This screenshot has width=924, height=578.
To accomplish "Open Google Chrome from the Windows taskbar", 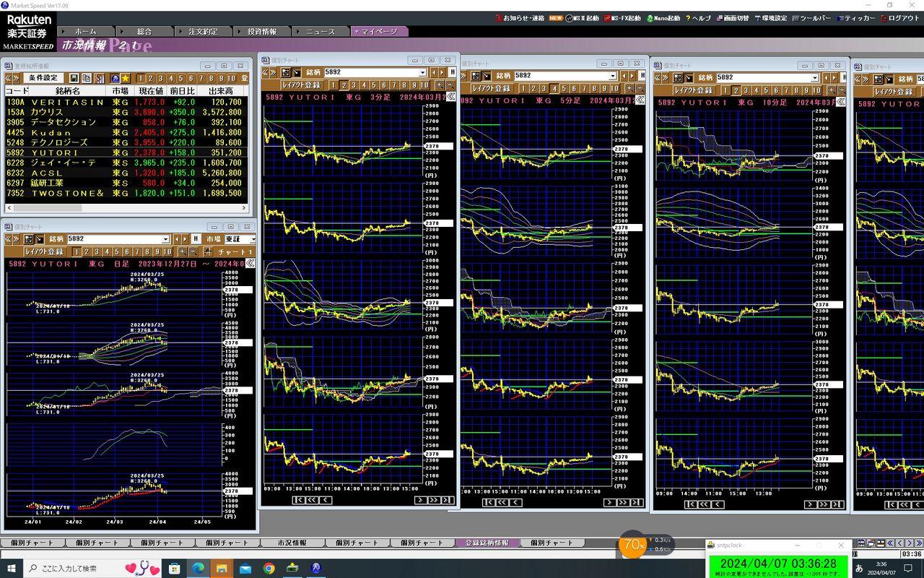I will 269,569.
